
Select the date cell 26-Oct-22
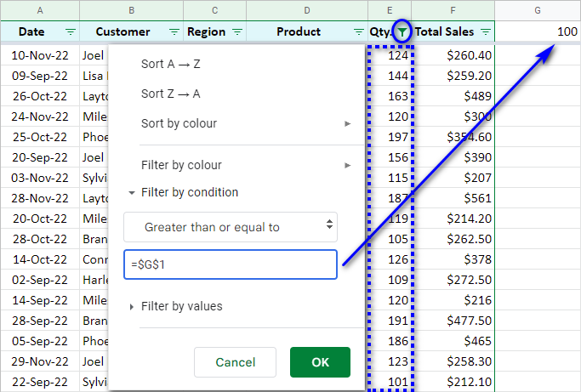(40, 96)
